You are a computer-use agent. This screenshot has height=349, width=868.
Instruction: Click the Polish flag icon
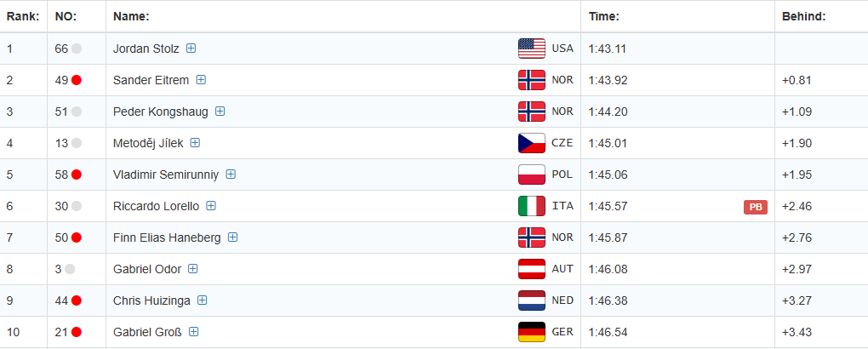click(531, 174)
